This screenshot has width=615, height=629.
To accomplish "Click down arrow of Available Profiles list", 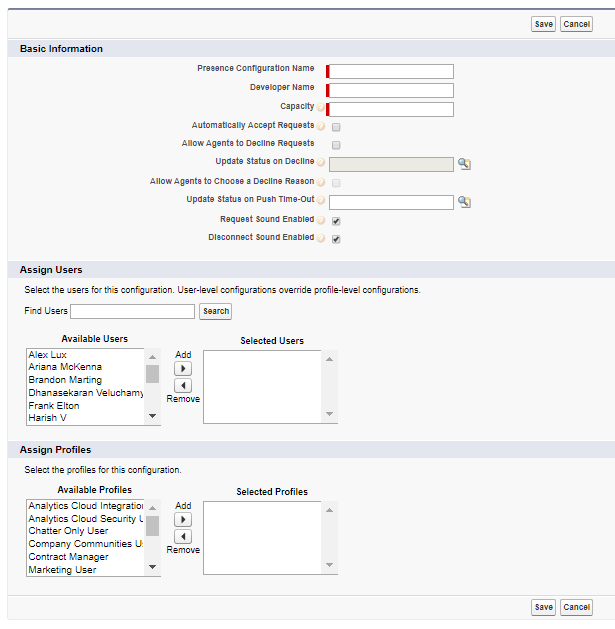I will [x=152, y=567].
